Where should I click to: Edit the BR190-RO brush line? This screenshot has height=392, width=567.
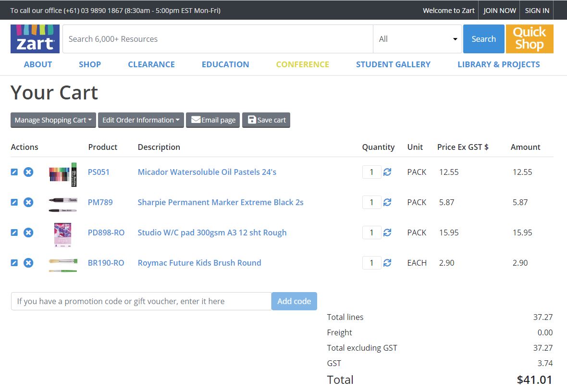pos(14,263)
